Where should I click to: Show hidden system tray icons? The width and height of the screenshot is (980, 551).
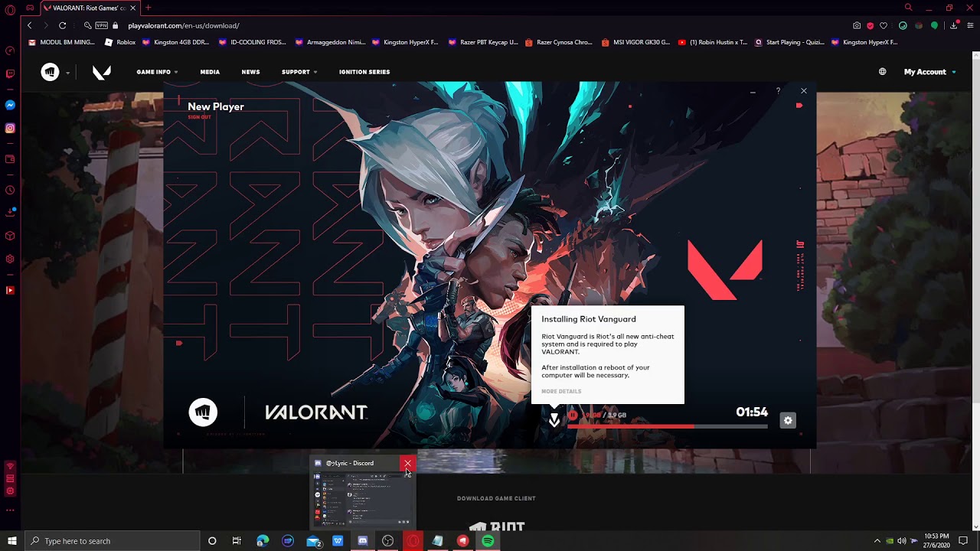click(877, 541)
